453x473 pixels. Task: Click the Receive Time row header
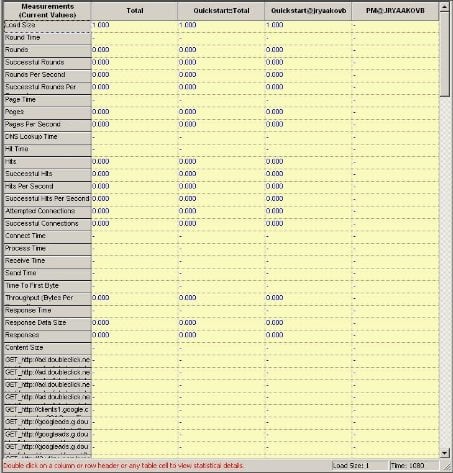(47, 262)
